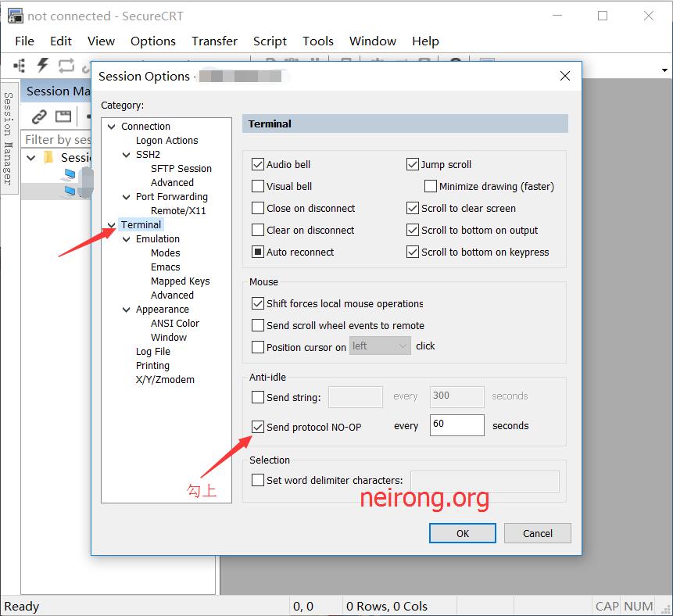
Task: Collapse the Port Forwarding tree node
Action: click(127, 197)
